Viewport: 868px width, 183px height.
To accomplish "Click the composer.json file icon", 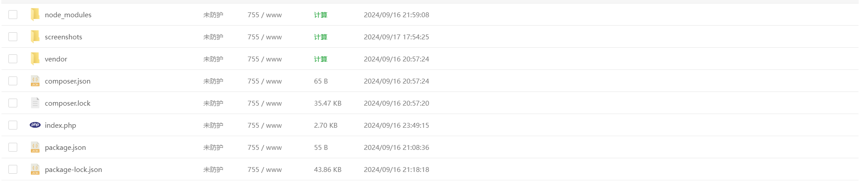I will [35, 81].
